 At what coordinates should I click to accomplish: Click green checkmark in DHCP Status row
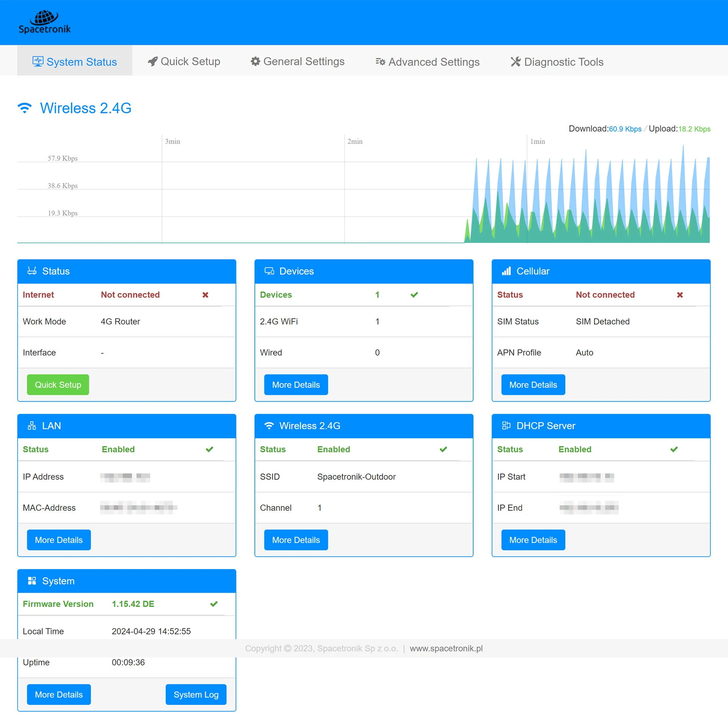pos(674,449)
